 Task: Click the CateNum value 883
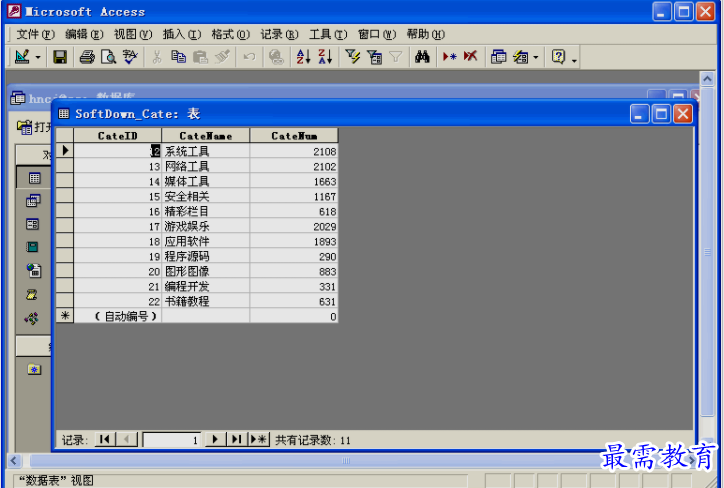point(294,271)
